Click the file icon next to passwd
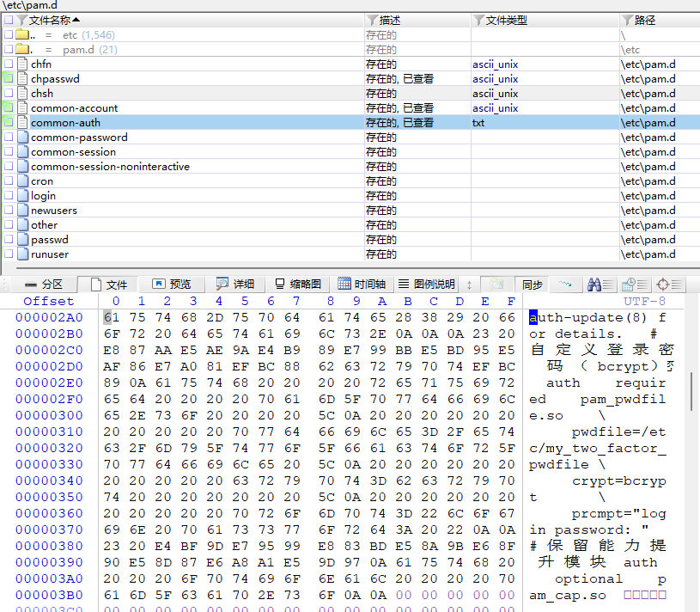Screen dimensions: 700x612 [22, 240]
